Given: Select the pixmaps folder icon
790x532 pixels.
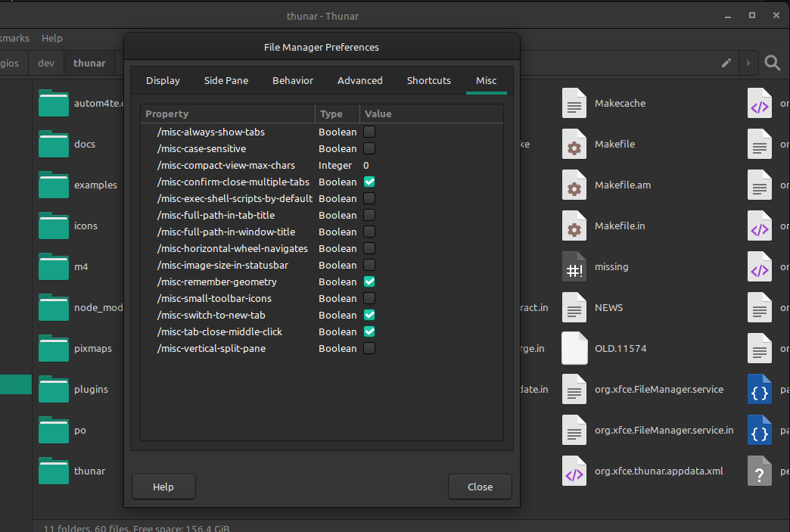Looking at the screenshot, I should [x=54, y=347].
